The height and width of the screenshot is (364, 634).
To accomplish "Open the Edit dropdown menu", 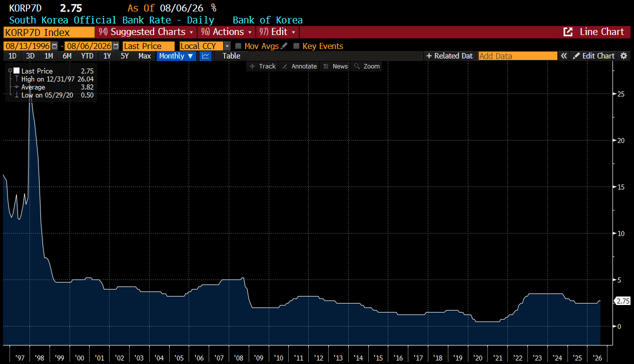I will coord(278,32).
